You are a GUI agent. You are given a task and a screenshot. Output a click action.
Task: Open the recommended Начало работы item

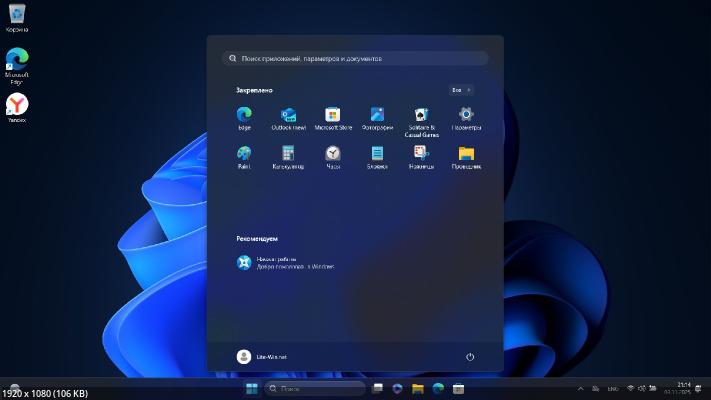285,263
